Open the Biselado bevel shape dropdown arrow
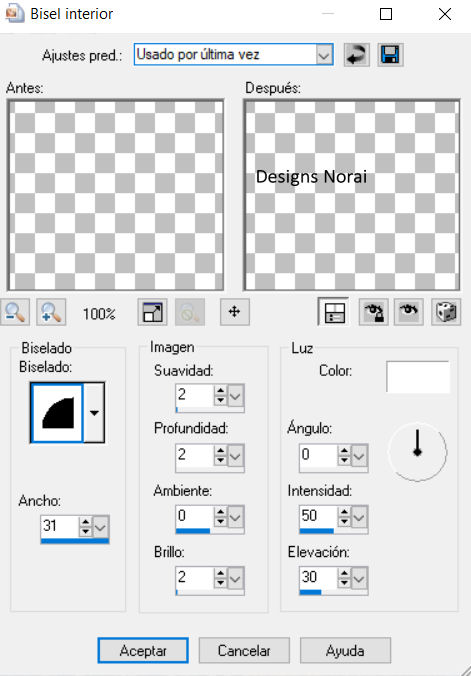The image size is (471, 676). 94,413
